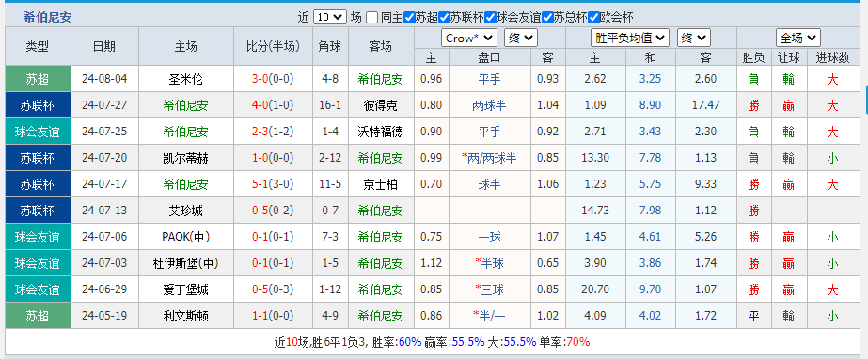
Task: Click away team 京士柏
Action: pos(380,184)
